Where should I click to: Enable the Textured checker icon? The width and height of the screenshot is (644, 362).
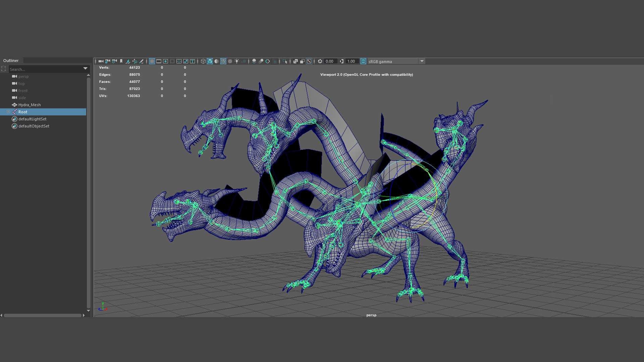pyautogui.click(x=230, y=61)
